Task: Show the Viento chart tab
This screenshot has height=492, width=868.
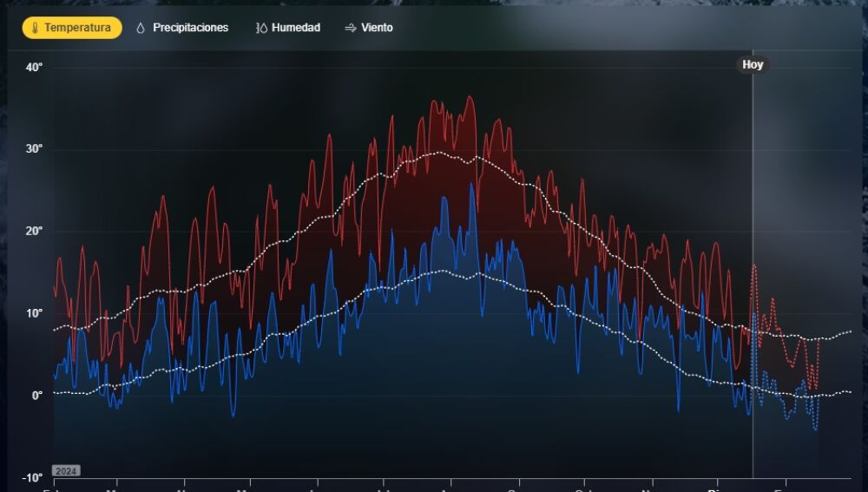Action: tap(377, 28)
